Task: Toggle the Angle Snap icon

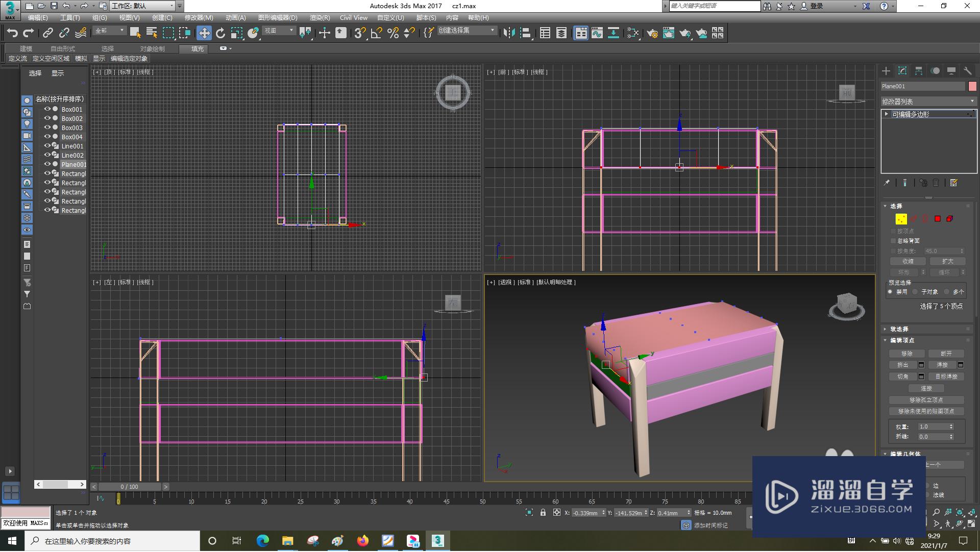Action: [376, 33]
